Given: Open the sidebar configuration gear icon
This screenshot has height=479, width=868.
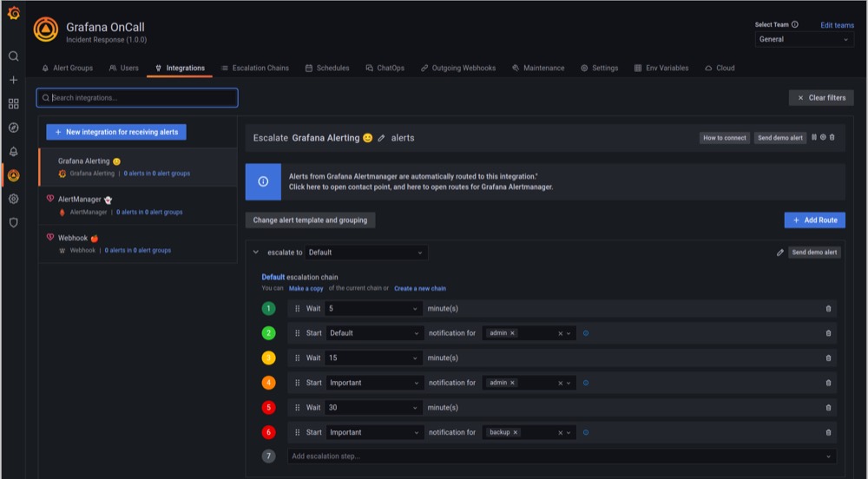Looking at the screenshot, I should 14,199.
